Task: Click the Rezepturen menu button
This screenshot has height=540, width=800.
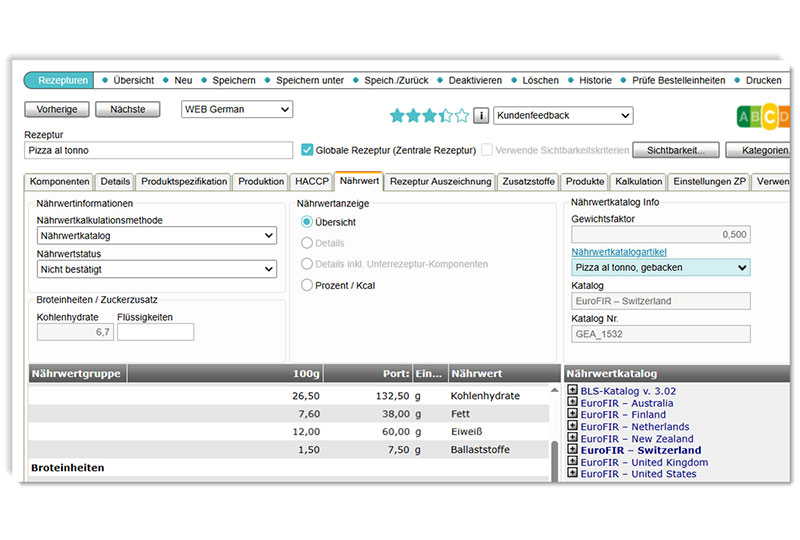Action: [x=59, y=80]
